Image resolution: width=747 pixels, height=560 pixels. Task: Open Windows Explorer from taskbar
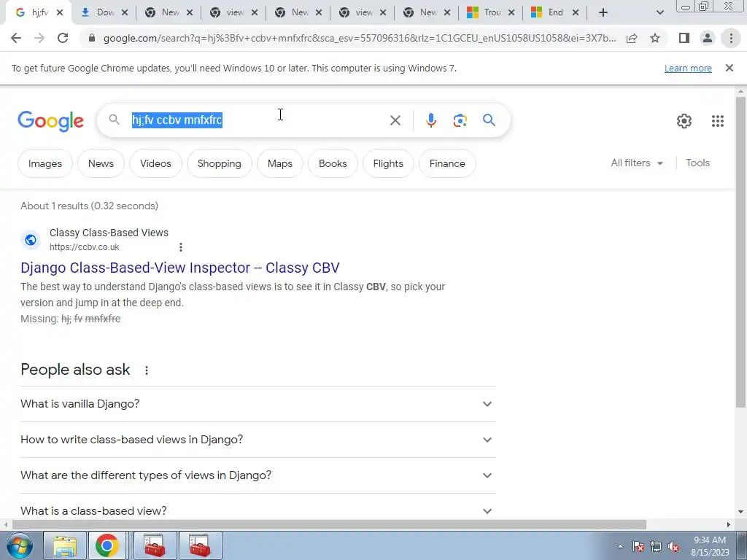coord(65,545)
